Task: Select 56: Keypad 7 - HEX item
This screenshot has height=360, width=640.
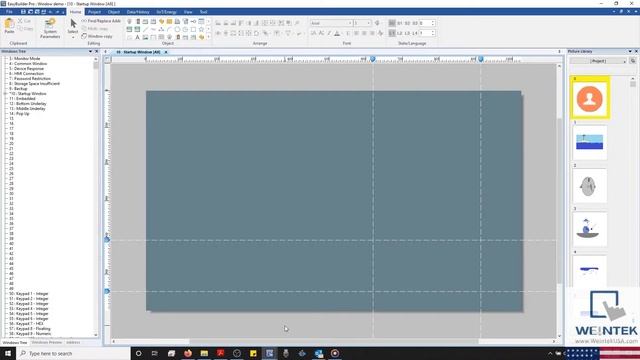Action: pyautogui.click(x=26, y=324)
